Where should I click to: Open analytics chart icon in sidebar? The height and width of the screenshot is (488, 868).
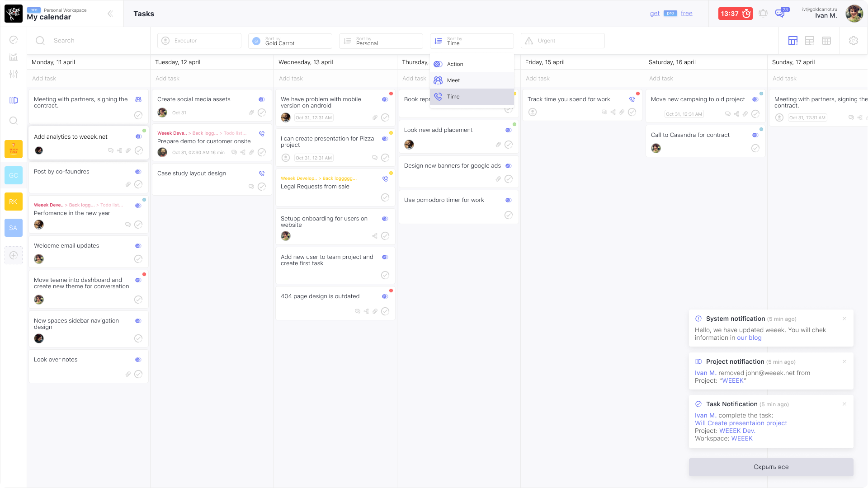(14, 57)
